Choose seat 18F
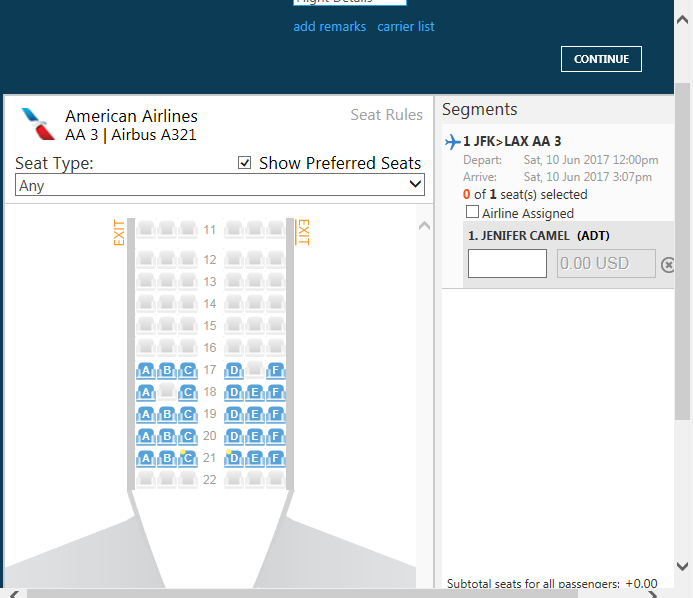Screen dimensions: 693x598 [276, 392]
